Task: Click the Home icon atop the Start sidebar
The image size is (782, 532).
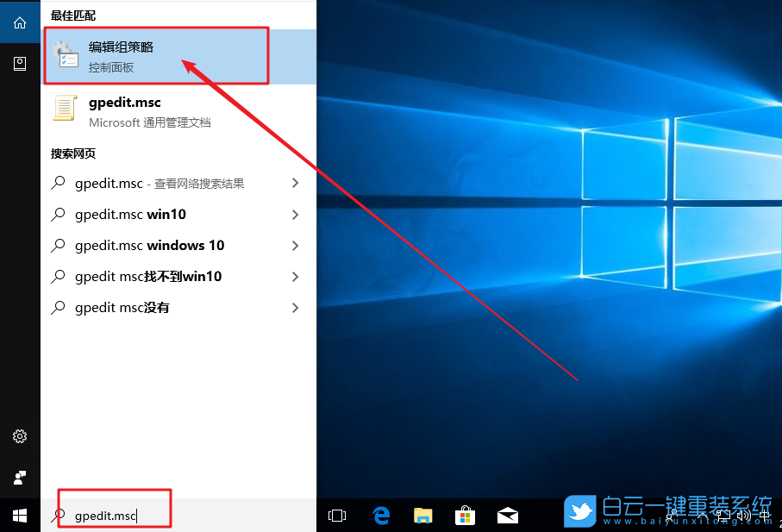Action: 19,22
